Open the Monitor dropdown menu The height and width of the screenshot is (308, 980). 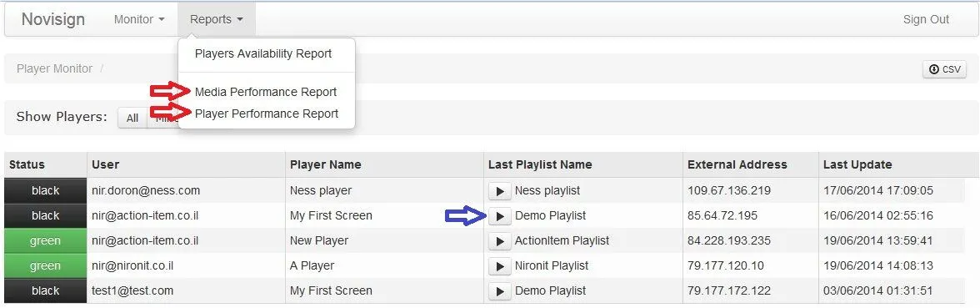(x=138, y=19)
